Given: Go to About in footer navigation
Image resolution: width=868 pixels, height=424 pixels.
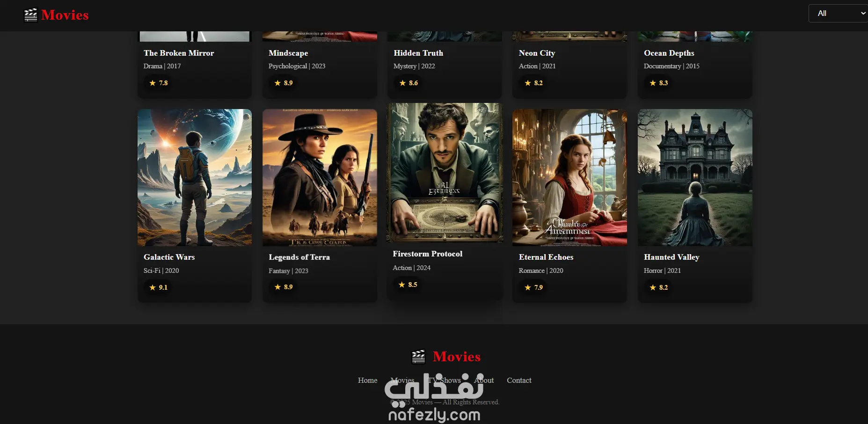Looking at the screenshot, I should pos(484,380).
